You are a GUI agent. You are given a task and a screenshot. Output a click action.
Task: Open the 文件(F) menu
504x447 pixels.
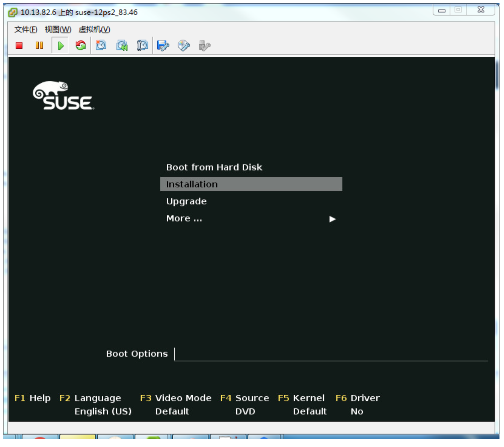[x=26, y=30]
